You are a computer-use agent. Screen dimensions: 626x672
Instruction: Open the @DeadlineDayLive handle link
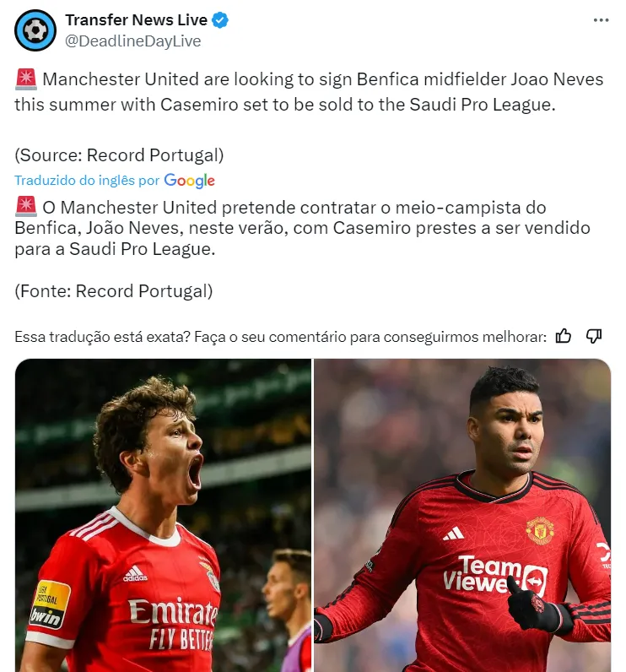132,41
